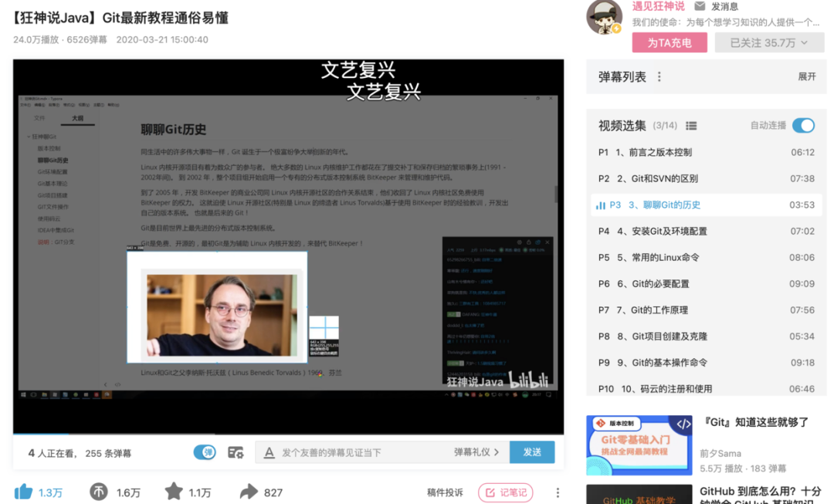
Task: Click the 大纲 outline tab in Typora
Action: pos(78,118)
